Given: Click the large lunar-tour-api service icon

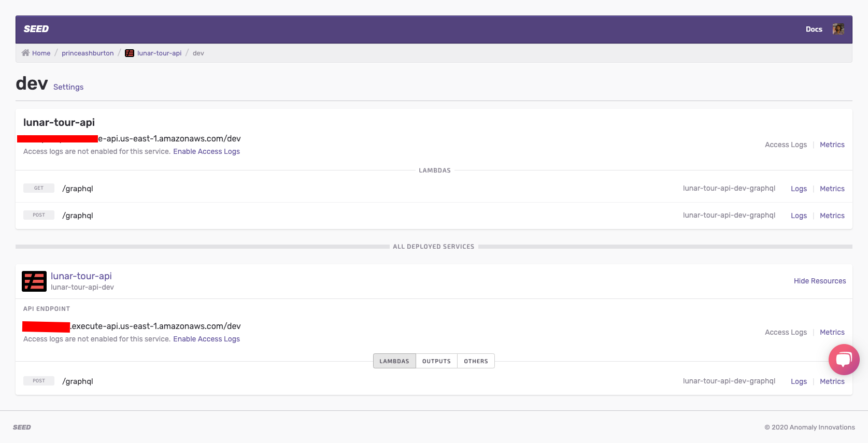Looking at the screenshot, I should pos(34,281).
